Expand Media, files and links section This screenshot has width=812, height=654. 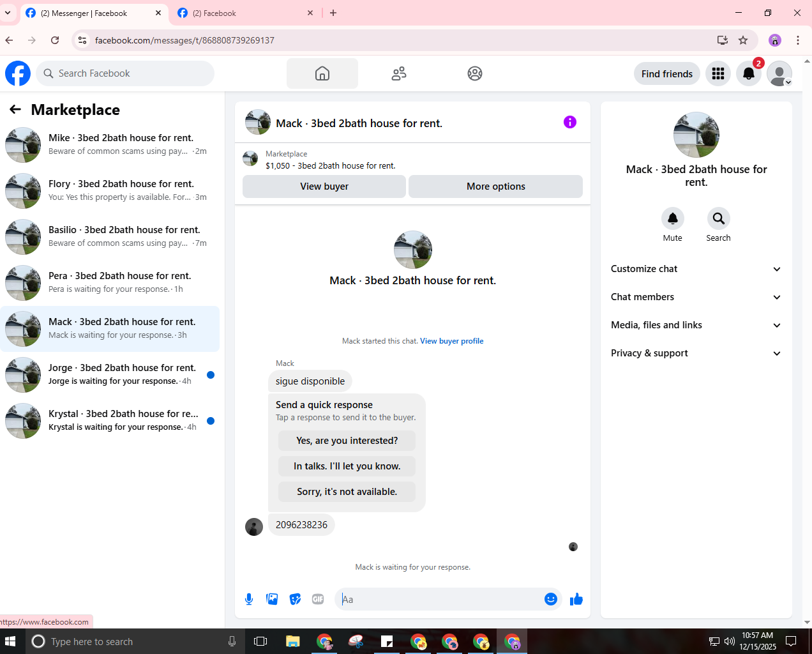point(696,325)
